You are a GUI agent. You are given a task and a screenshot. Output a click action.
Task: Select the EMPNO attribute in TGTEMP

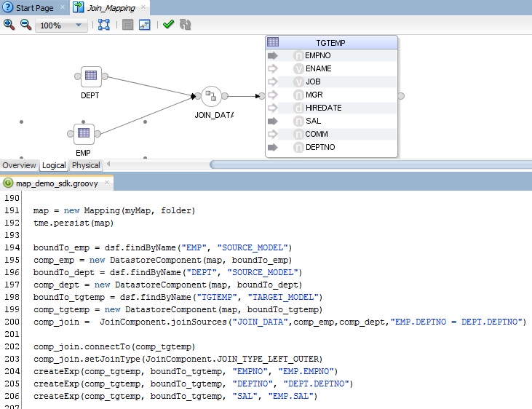[x=319, y=56]
